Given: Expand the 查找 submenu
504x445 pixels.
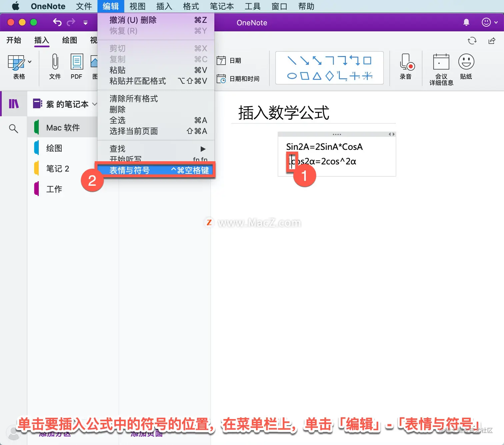Looking at the screenshot, I should click(156, 149).
